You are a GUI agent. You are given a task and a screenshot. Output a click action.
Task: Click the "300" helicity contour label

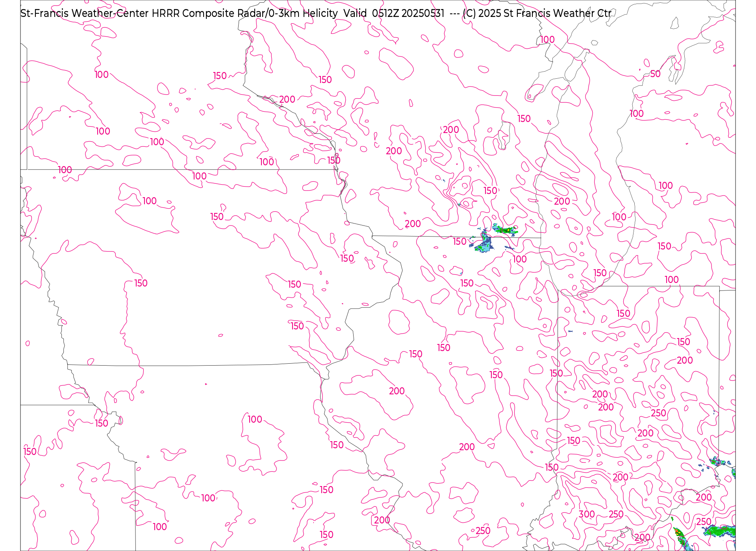[587, 514]
